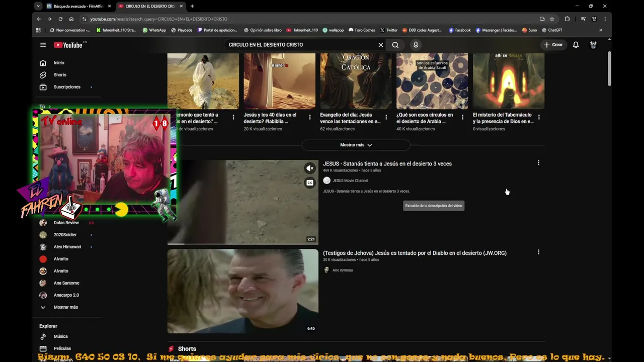
Task: Switch to the Búsqueda avanzada FilmAffinity tab
Action: (78, 6)
